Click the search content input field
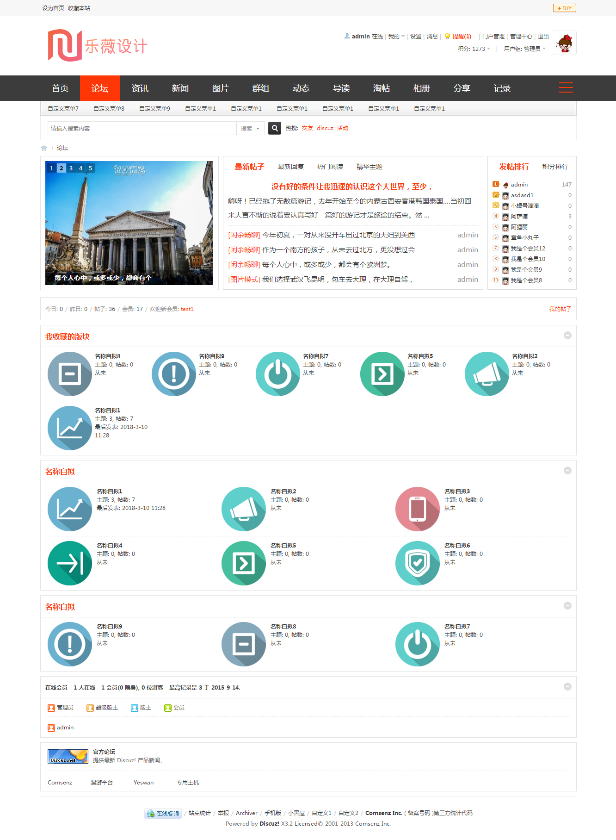 (x=142, y=129)
